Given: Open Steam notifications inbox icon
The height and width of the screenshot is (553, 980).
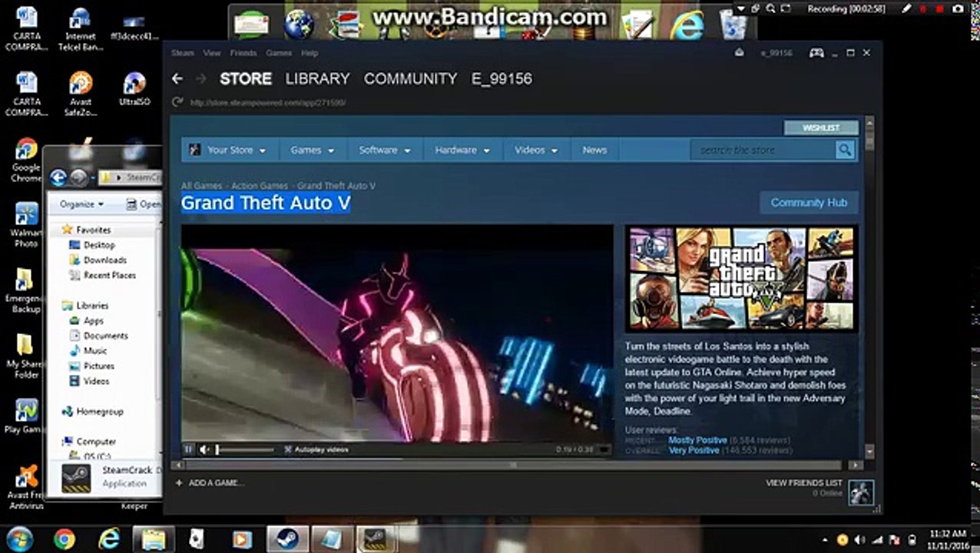Looking at the screenshot, I should tap(740, 53).
